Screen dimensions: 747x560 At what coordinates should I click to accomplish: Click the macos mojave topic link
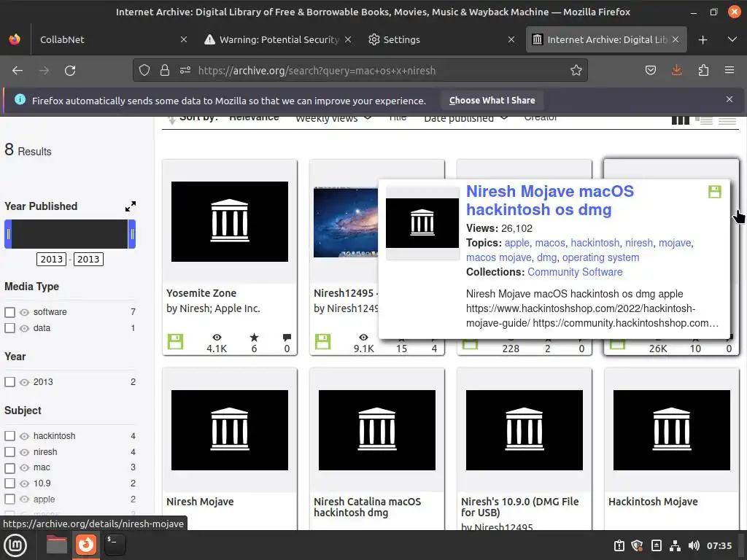click(x=498, y=257)
